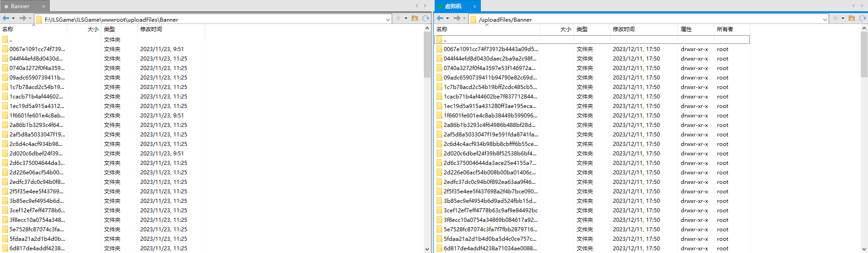The width and height of the screenshot is (868, 253).
Task: Click folder icon of local 2d020c6dbef24f39...
Action: tap(5, 154)
